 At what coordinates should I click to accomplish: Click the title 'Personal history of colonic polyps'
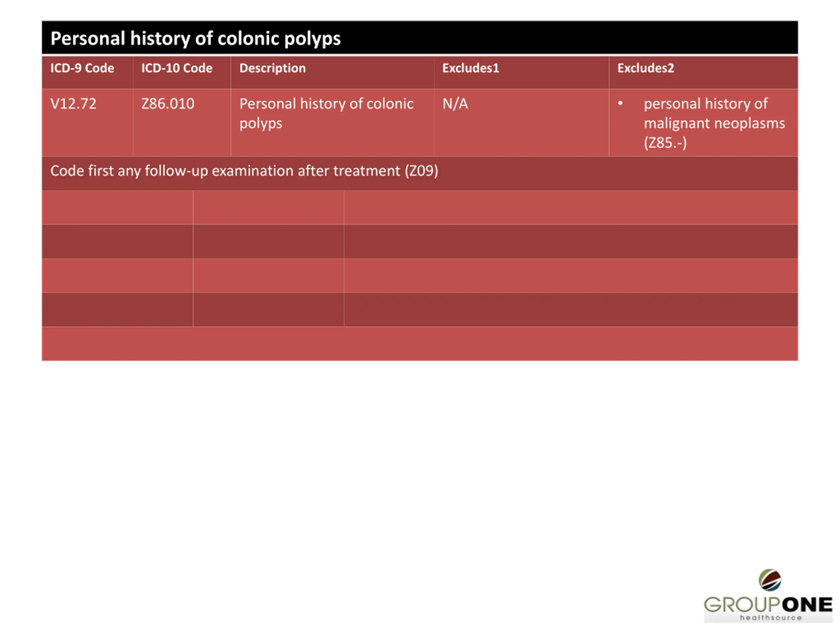[x=196, y=39]
